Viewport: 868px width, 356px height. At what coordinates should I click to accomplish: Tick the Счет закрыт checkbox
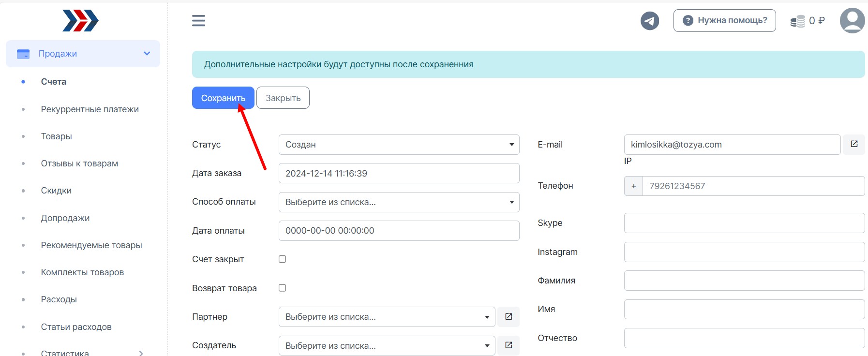click(x=283, y=259)
